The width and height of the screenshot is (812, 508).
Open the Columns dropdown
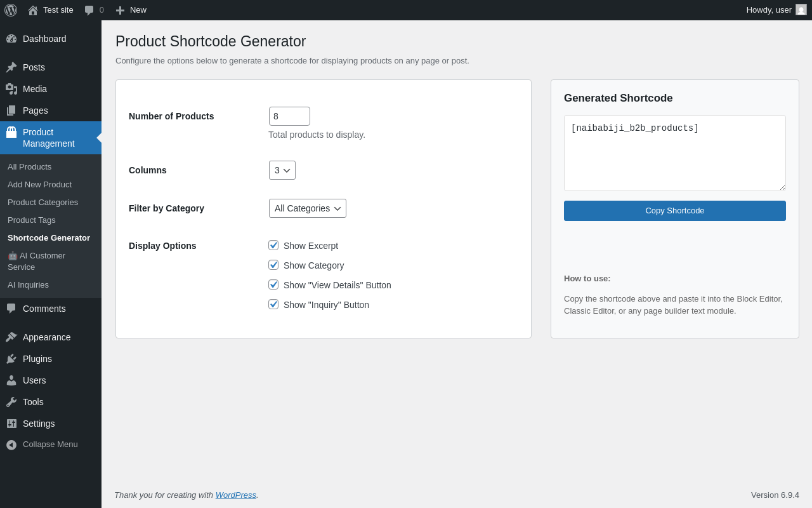(282, 170)
